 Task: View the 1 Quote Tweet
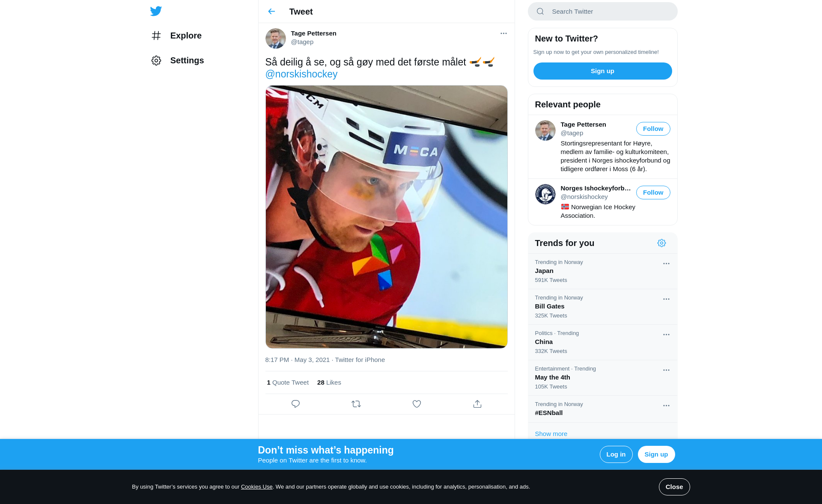(x=288, y=382)
